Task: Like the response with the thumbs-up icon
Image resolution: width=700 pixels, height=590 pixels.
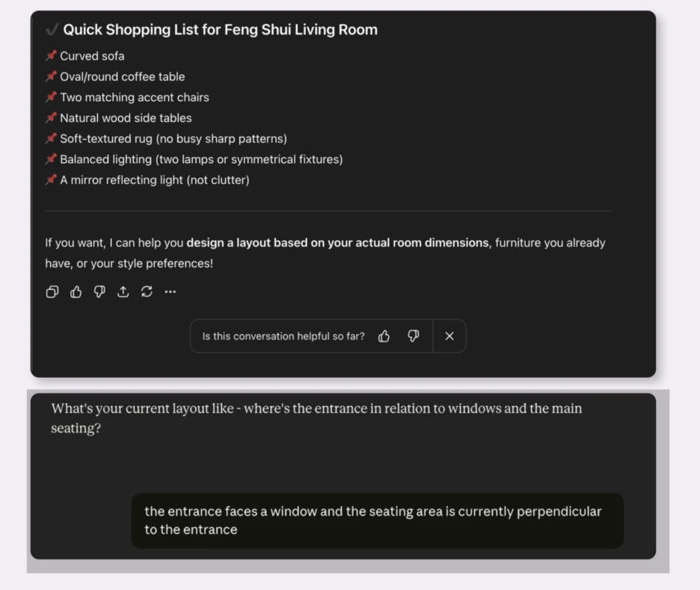Action: [76, 292]
